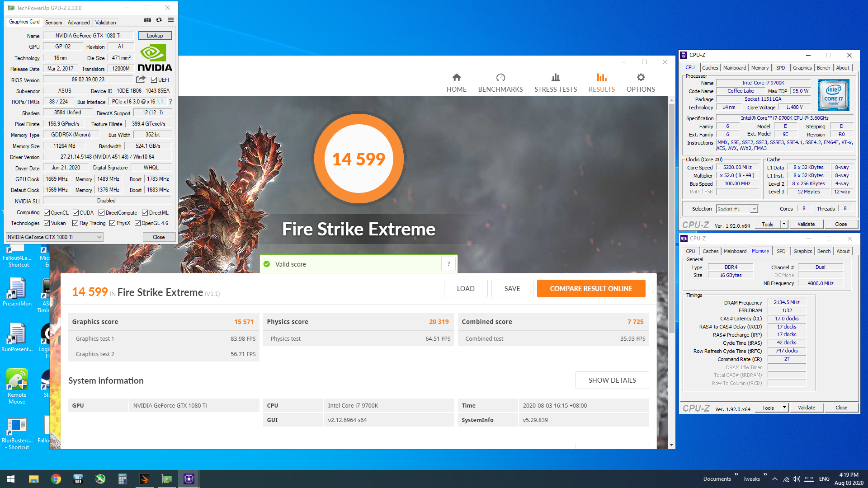The width and height of the screenshot is (868, 488).
Task: Open Mainboard tab in upper CPU-Z window
Action: pos(735,68)
